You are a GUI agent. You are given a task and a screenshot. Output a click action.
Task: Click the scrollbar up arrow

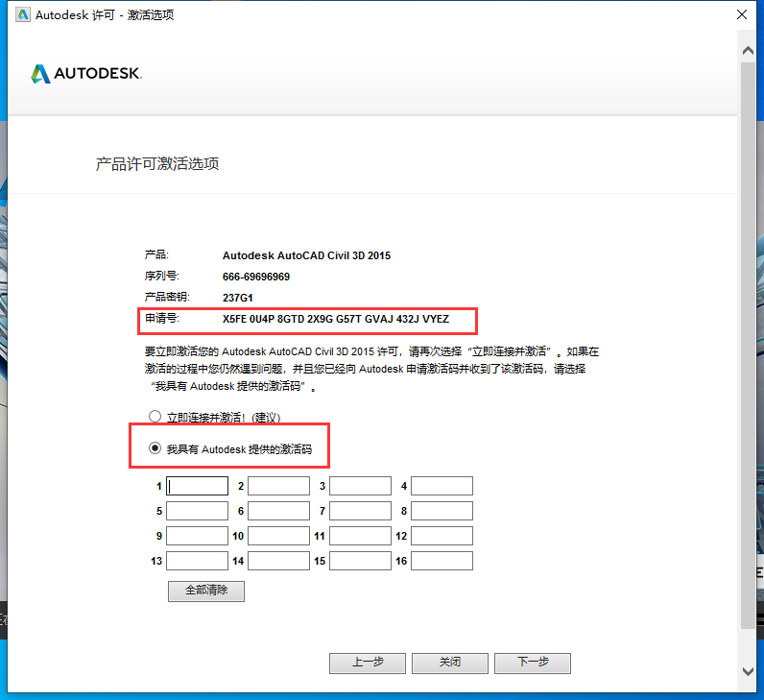coord(748,50)
